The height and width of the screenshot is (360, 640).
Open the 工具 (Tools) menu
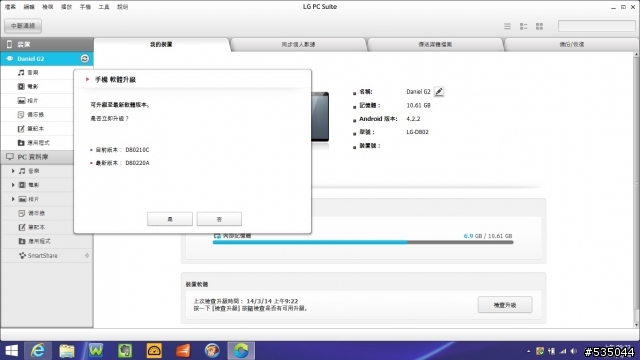(104, 7)
